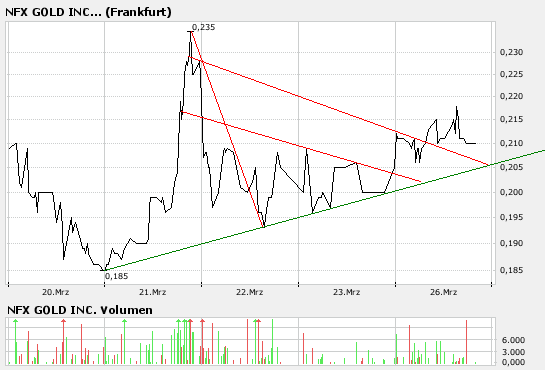Viewport: 545px width, 384px height.
Task: Click the 0,225 price axis value
Action: tap(511, 74)
